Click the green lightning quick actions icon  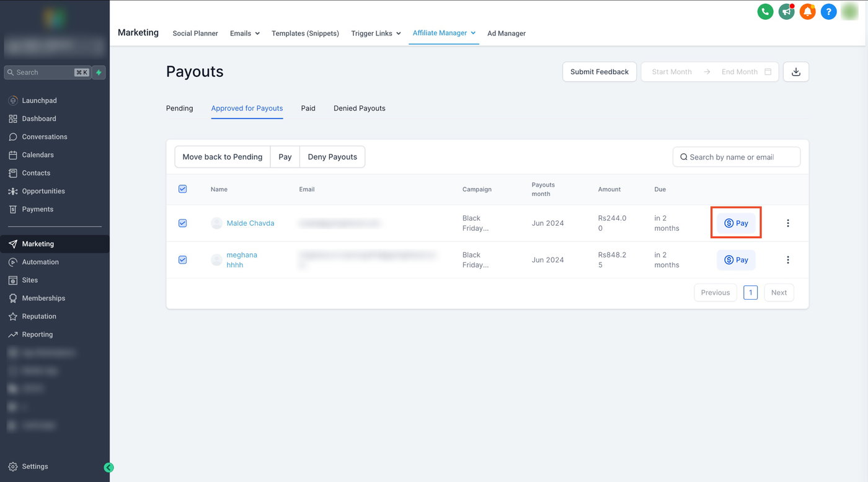click(x=99, y=73)
